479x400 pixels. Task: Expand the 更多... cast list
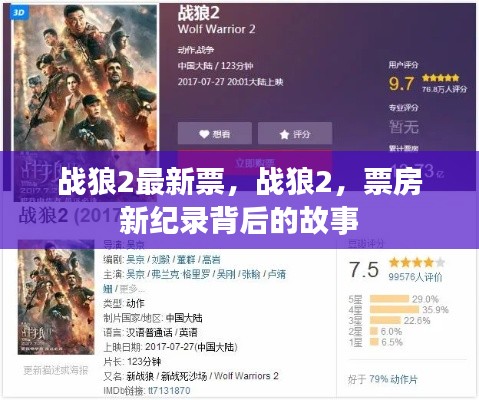tap(132, 289)
